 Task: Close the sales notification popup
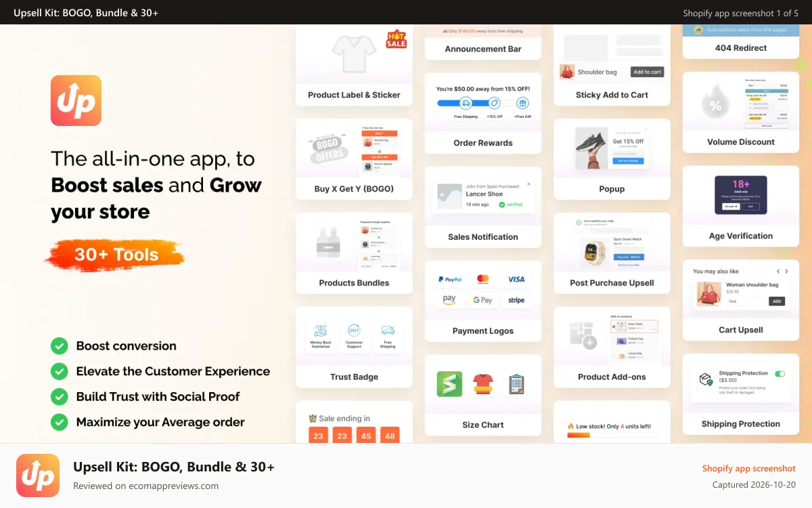pyautogui.click(x=529, y=184)
